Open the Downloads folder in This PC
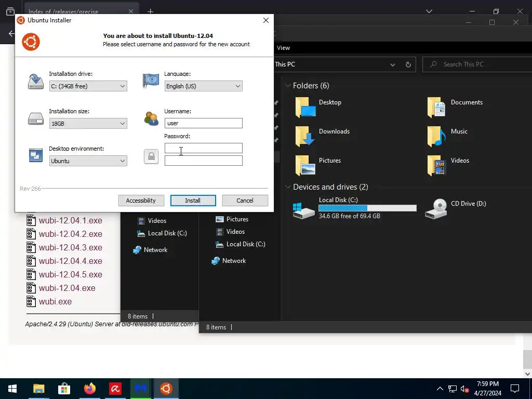Viewport: 532px width, 399px height. pos(322,136)
